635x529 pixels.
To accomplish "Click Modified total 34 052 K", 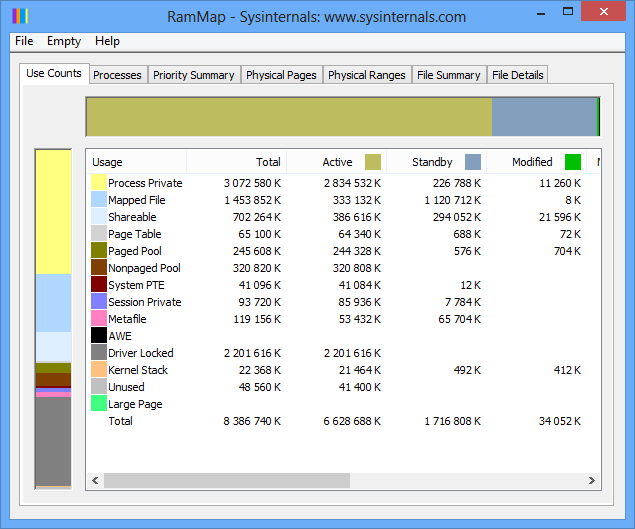I will click(560, 421).
